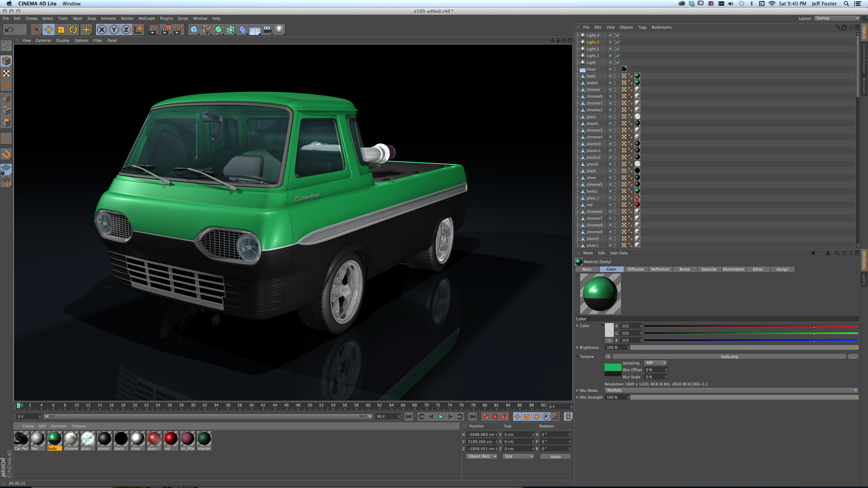Expand Object (Rel) position dropdown
868x488 pixels.
(481, 456)
